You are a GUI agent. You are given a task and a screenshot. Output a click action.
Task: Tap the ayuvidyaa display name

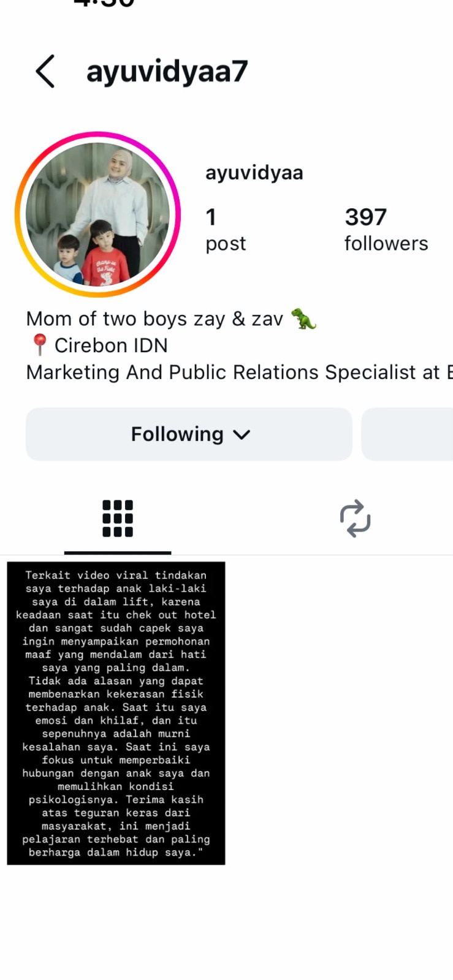coord(254,173)
